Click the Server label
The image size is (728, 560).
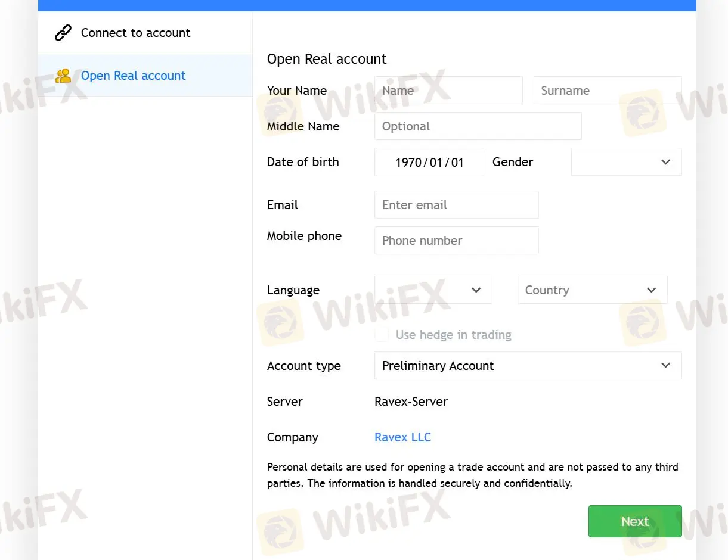[x=285, y=402]
